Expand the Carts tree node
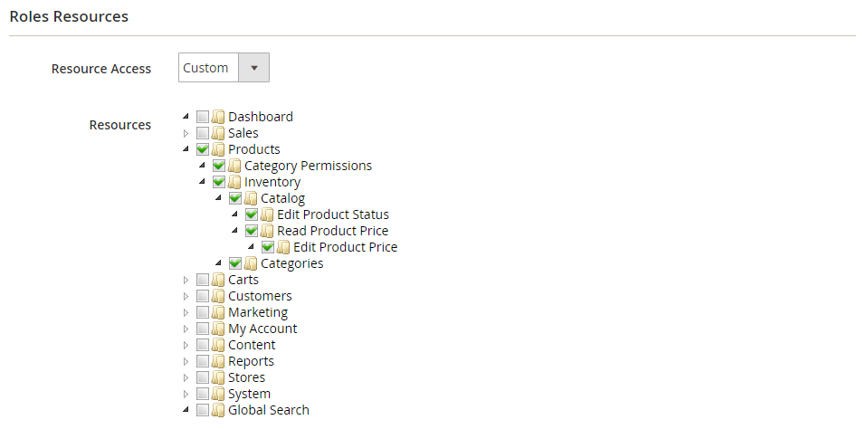The image size is (868, 429). [186, 280]
